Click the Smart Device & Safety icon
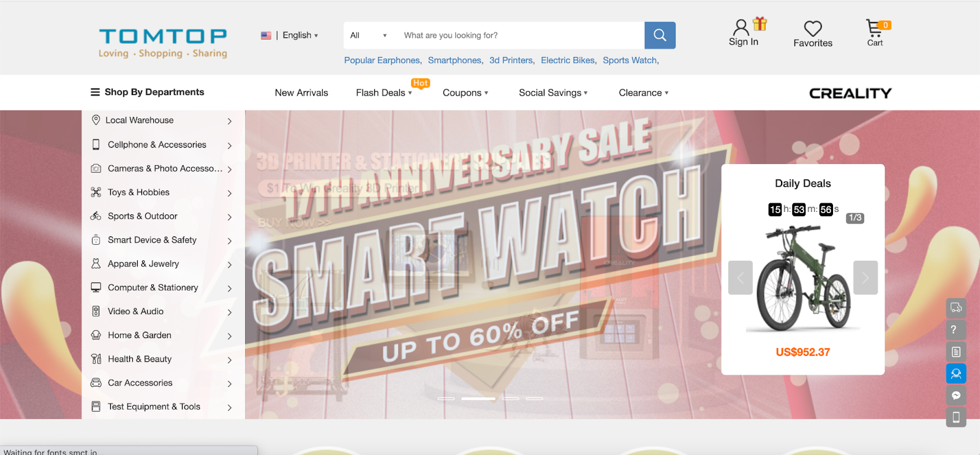 pos(96,240)
